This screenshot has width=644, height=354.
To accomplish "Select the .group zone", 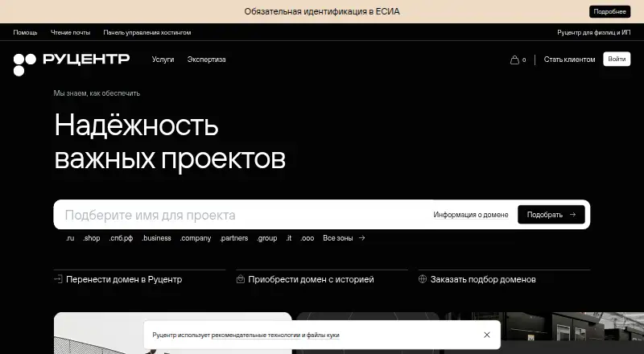I will [267, 238].
